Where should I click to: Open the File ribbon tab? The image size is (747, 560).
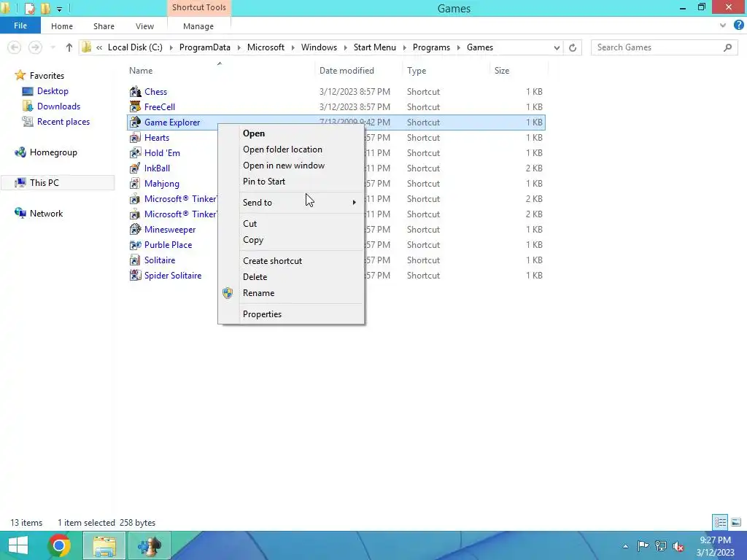click(20, 26)
